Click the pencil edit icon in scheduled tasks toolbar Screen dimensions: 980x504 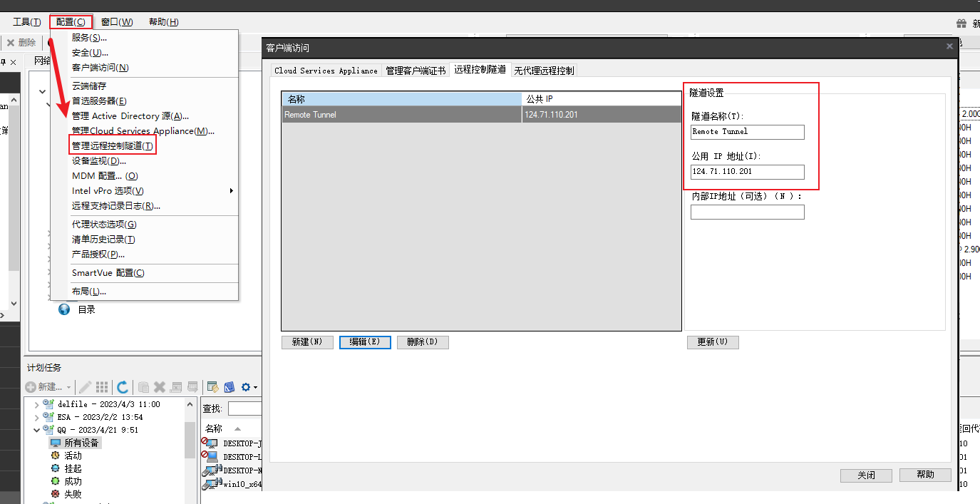(x=86, y=387)
